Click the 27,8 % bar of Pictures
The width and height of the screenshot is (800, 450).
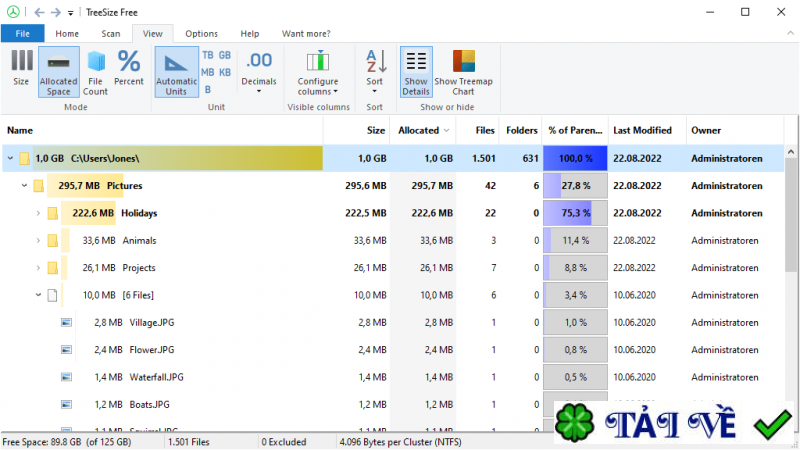pos(576,186)
